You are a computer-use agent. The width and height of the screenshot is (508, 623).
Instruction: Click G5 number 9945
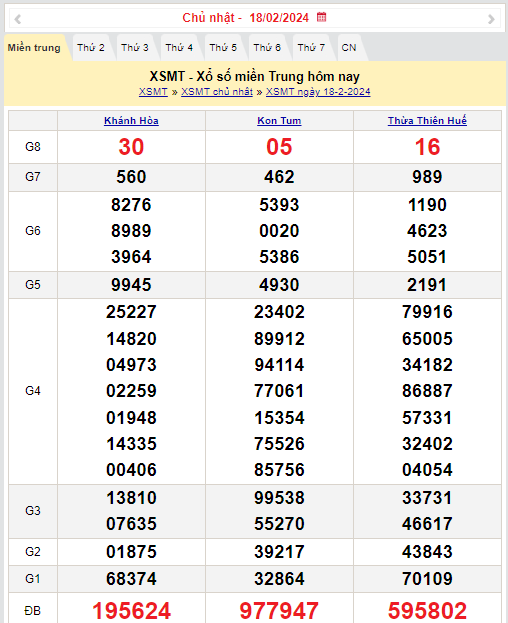tap(131, 285)
